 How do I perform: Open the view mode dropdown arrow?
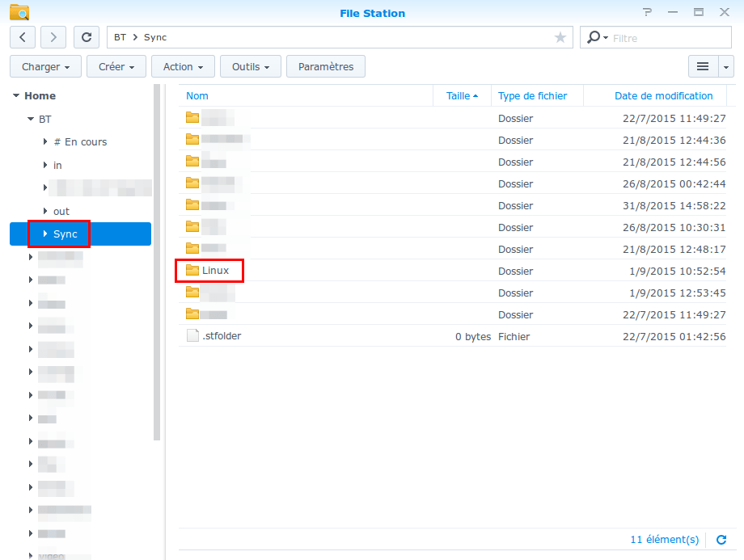(x=726, y=66)
